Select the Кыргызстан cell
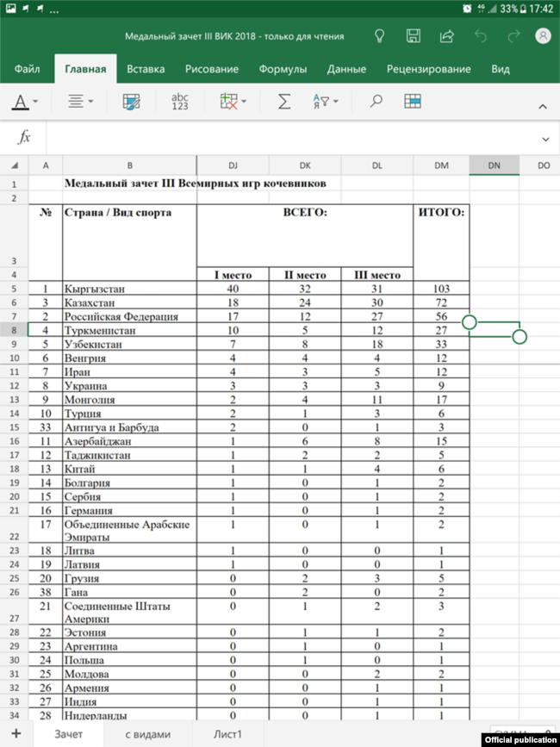 129,289
